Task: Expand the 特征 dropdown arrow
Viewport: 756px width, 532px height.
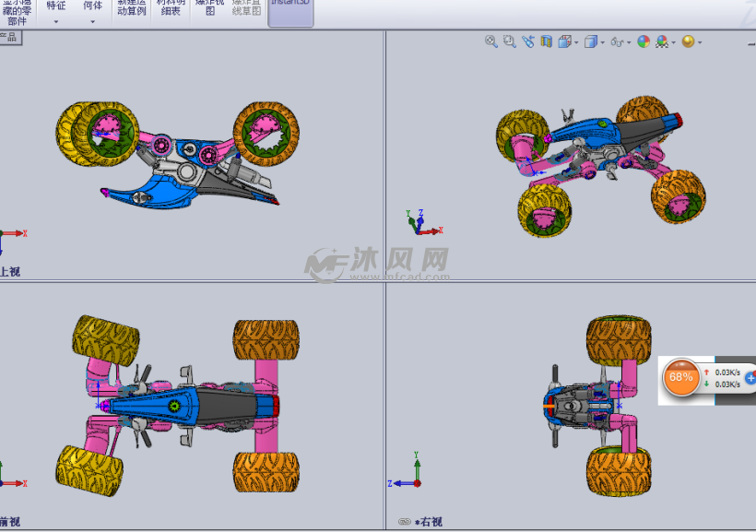Action: click(x=55, y=20)
